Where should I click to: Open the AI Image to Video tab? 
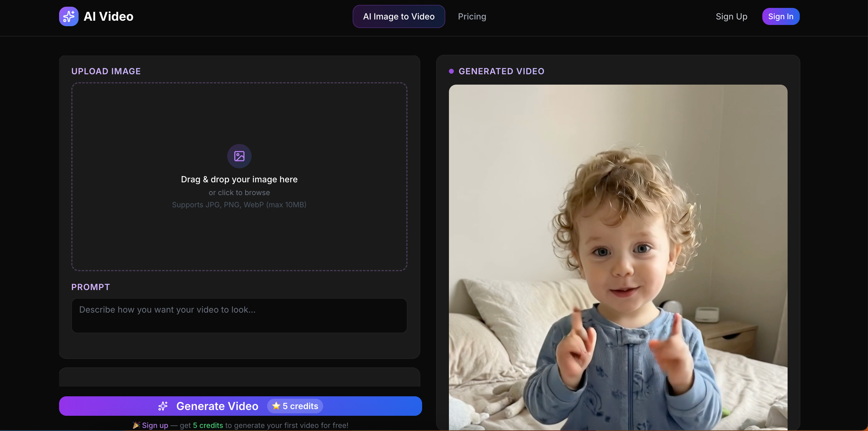399,16
